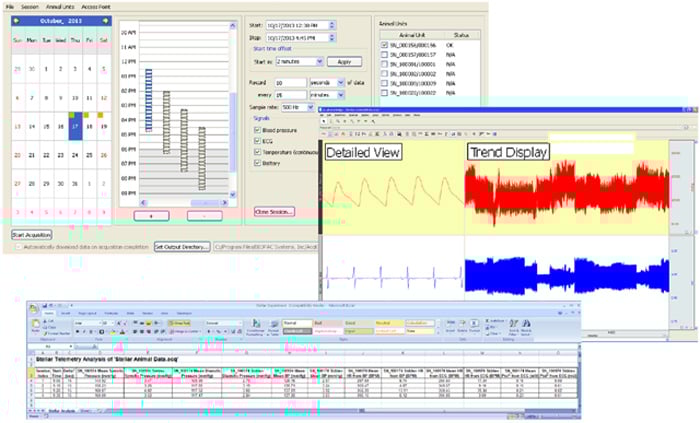Open Find & Select in Excel

click(526, 327)
